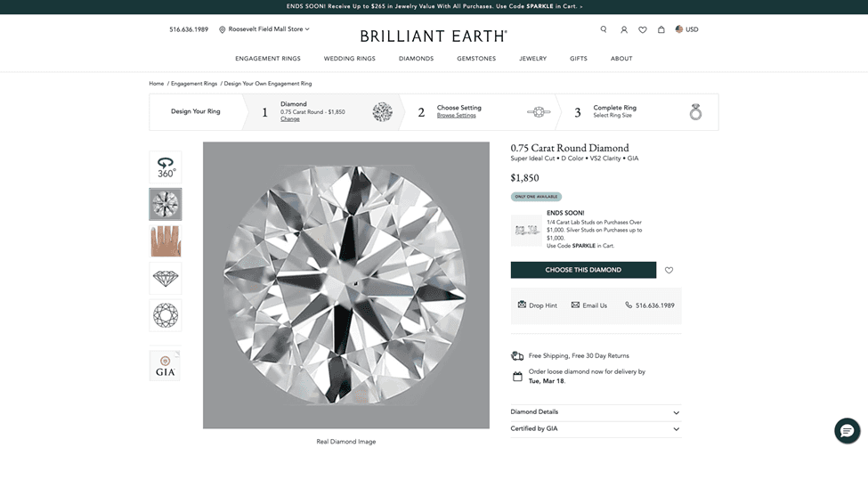Expand the Diamond Details section
Image resolution: width=868 pixels, height=488 pixels.
coord(596,412)
